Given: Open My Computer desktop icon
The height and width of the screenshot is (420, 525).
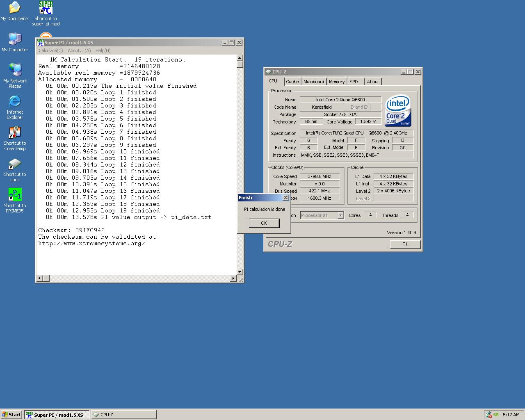Looking at the screenshot, I should [15, 42].
